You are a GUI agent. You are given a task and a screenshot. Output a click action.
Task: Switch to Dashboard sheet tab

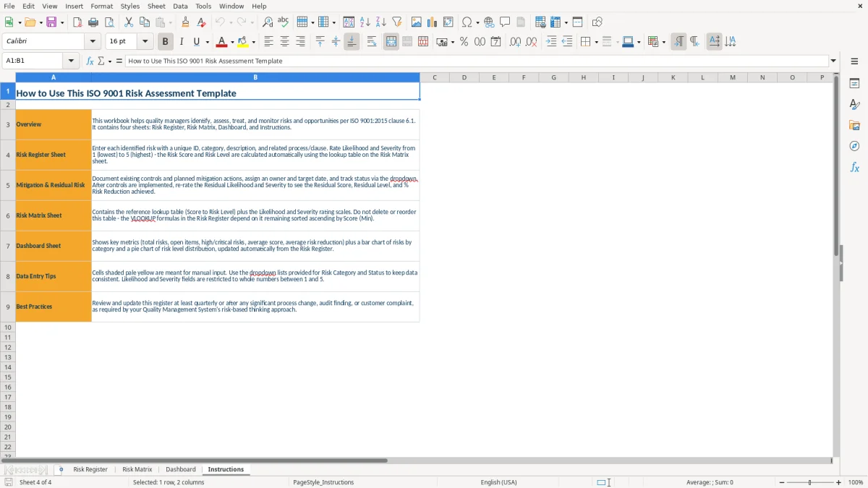pos(181,469)
